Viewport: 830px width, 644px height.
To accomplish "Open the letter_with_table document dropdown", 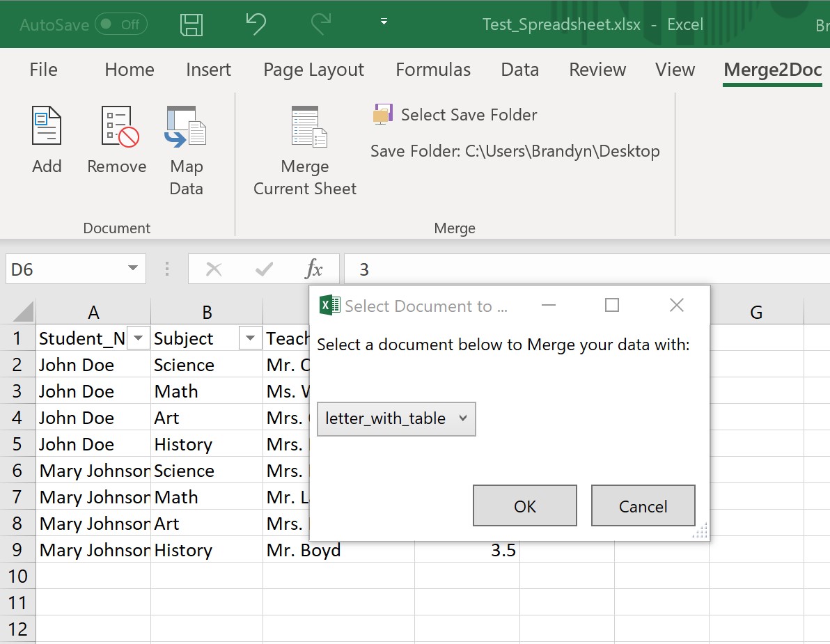I will [396, 418].
